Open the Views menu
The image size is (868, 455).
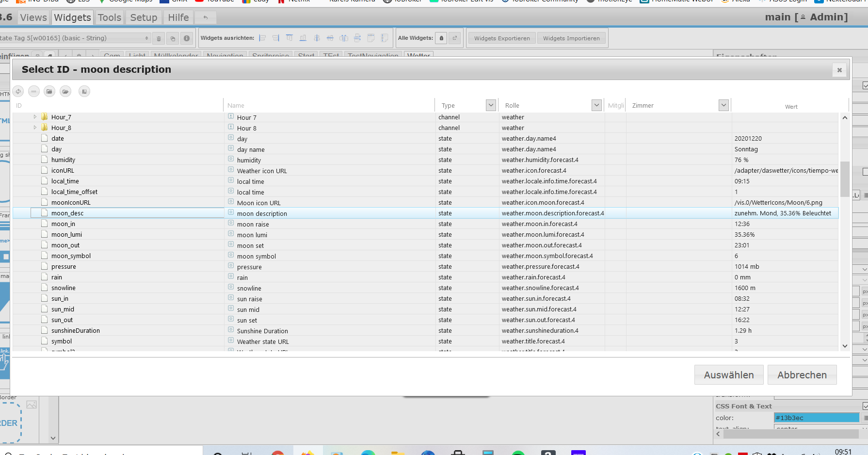(33, 17)
